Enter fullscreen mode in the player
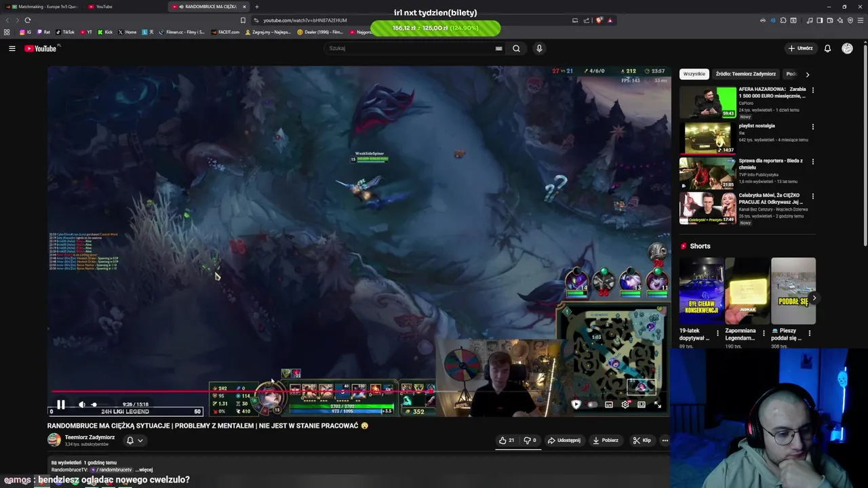The width and height of the screenshot is (868, 488). pos(657,405)
